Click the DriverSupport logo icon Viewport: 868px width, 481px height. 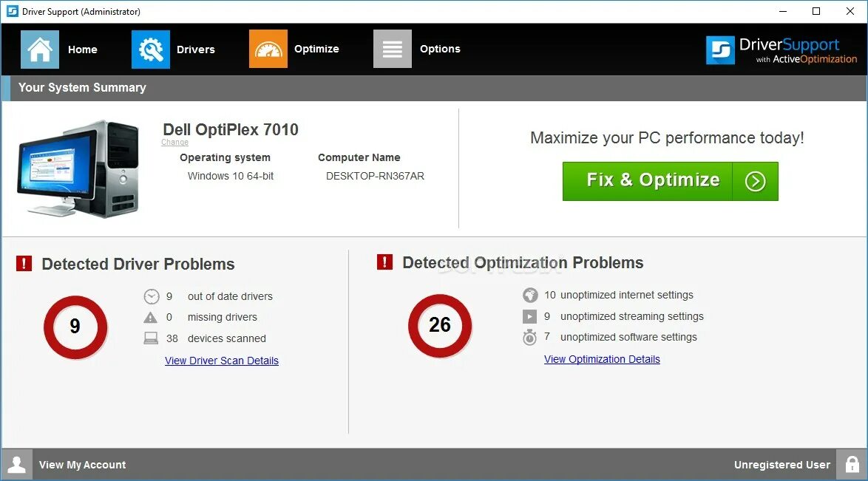[x=720, y=50]
